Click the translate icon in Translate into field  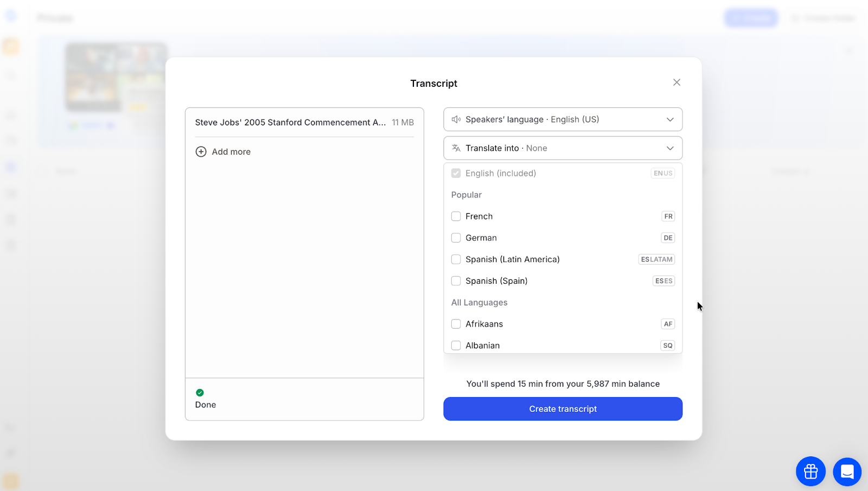pyautogui.click(x=456, y=148)
